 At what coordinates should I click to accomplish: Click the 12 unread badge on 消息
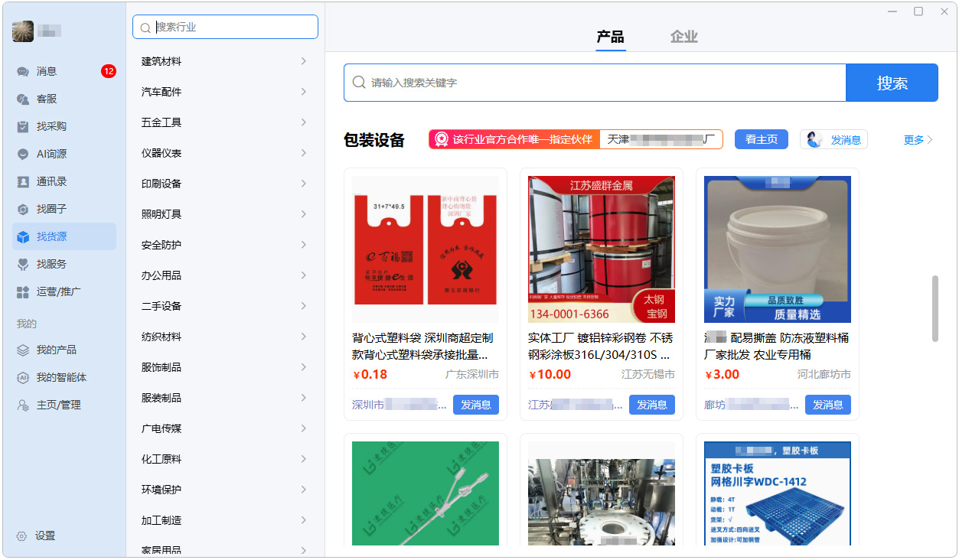tap(109, 71)
